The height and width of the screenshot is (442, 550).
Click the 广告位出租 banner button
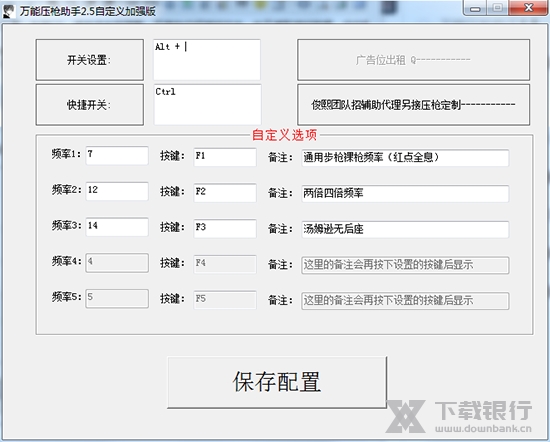[414, 60]
